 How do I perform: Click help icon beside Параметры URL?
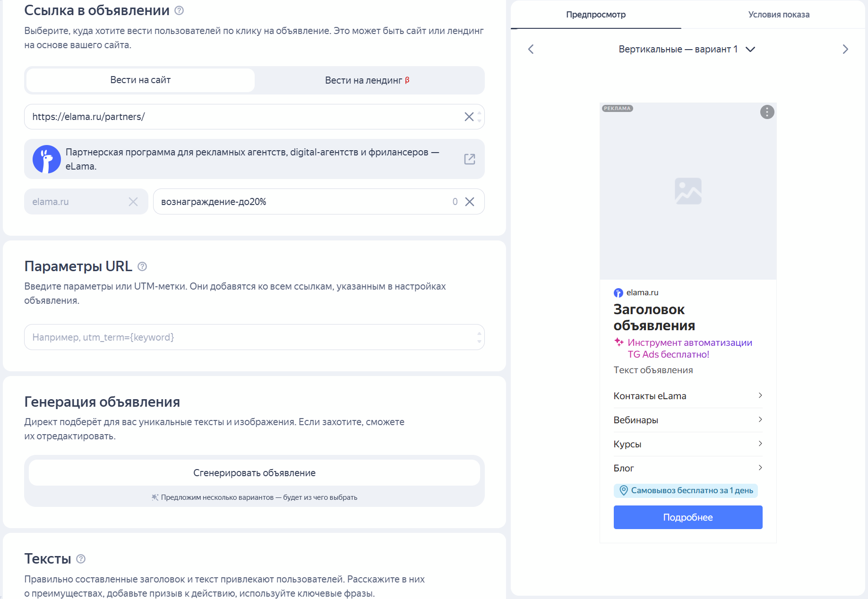[x=142, y=266]
